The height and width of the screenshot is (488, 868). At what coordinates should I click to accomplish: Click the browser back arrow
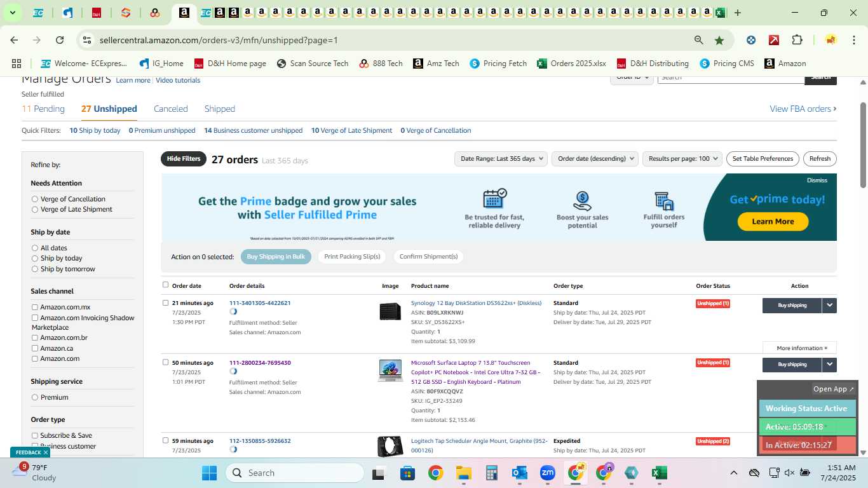pyautogui.click(x=14, y=40)
